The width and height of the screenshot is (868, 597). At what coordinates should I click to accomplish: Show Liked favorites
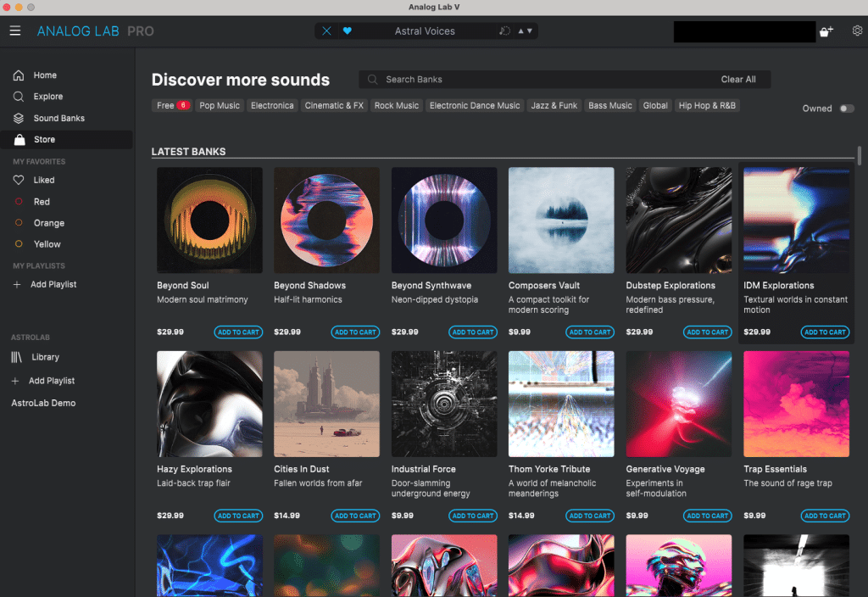coord(43,181)
